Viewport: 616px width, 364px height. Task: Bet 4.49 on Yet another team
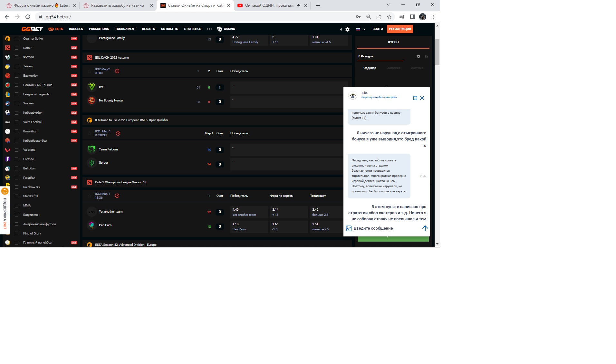[x=249, y=212]
